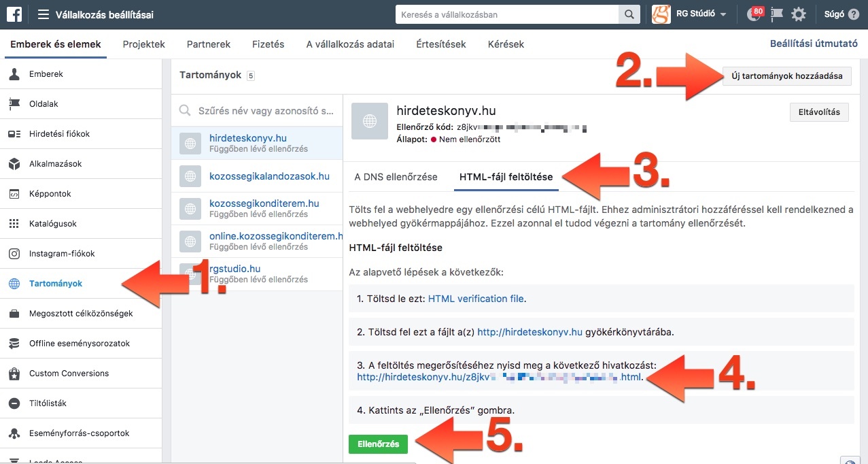This screenshot has height=464, width=868.
Task: Click the help question mark icon
Action: coord(854,14)
